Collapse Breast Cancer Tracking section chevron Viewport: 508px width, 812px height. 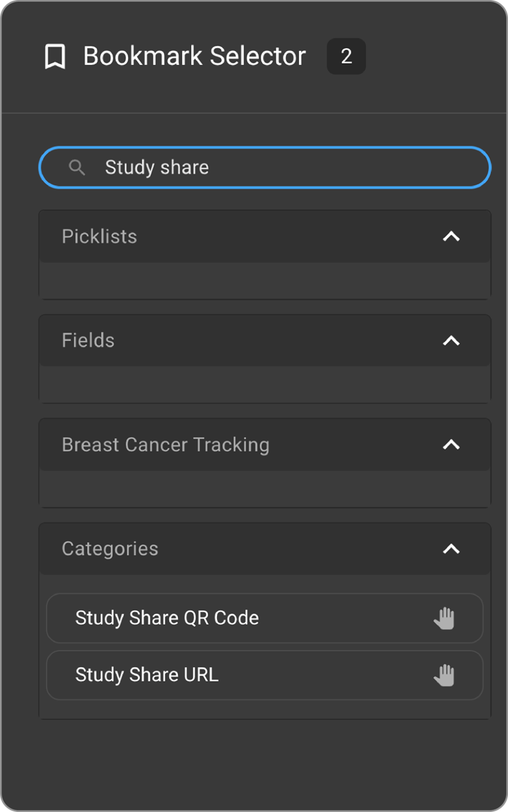(x=451, y=445)
